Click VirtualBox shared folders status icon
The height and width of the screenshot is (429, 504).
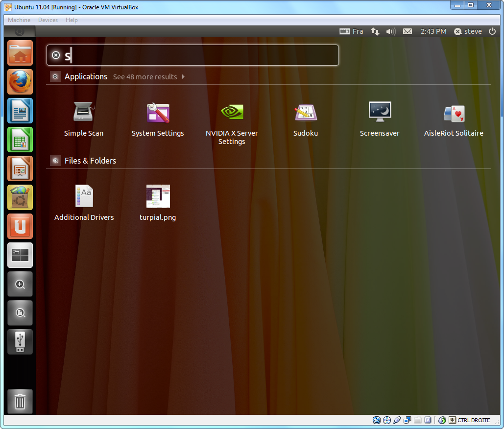(417, 420)
